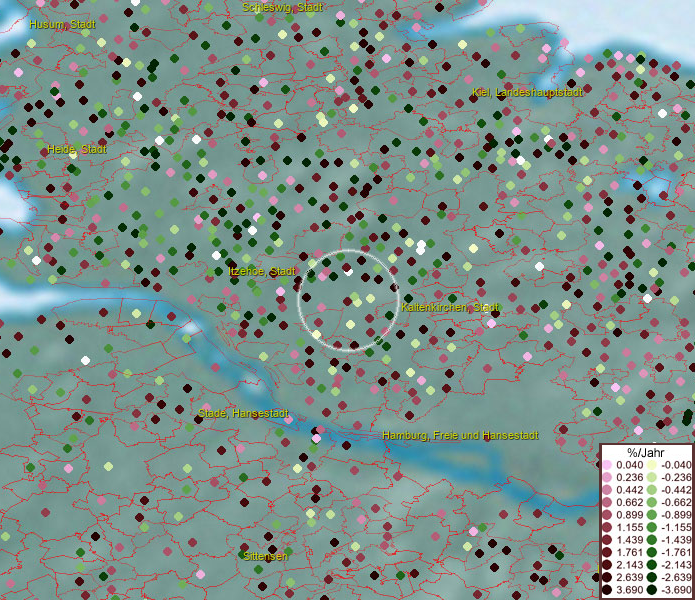Select the 3.690 darkest maroon legend swatch
Screen dimensions: 695x600
(607, 590)
